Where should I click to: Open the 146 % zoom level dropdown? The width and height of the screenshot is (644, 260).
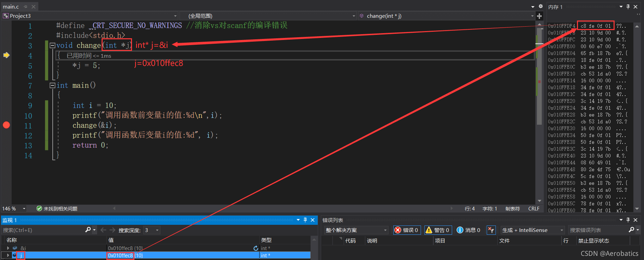tap(24, 208)
